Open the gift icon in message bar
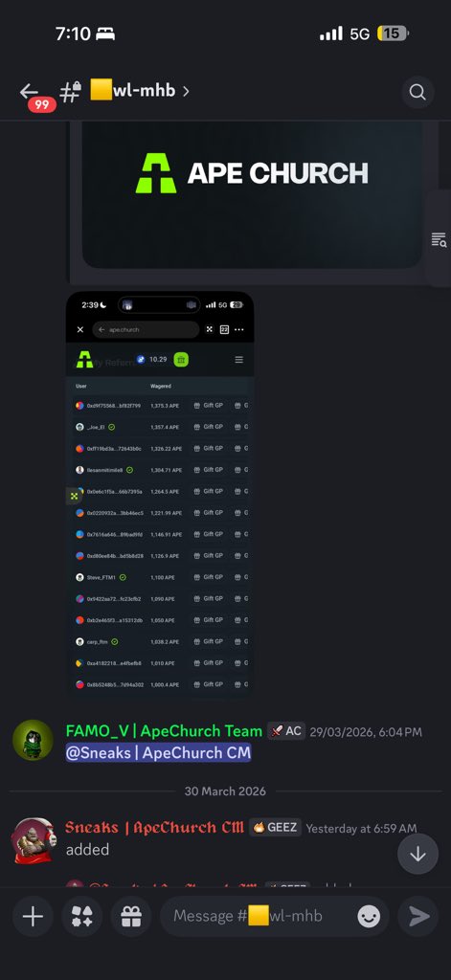The width and height of the screenshot is (451, 980). click(131, 916)
